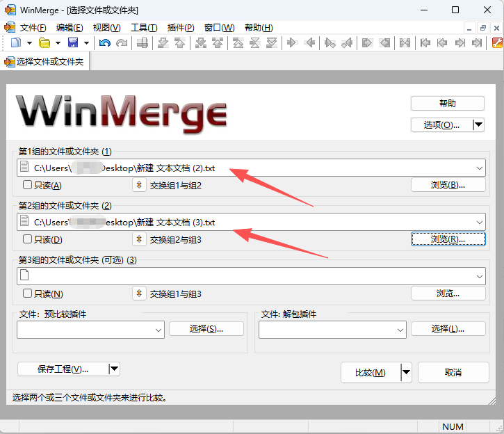Check the 只读(N) box for group 3
Viewport: 504px width, 434px height.
27,294
